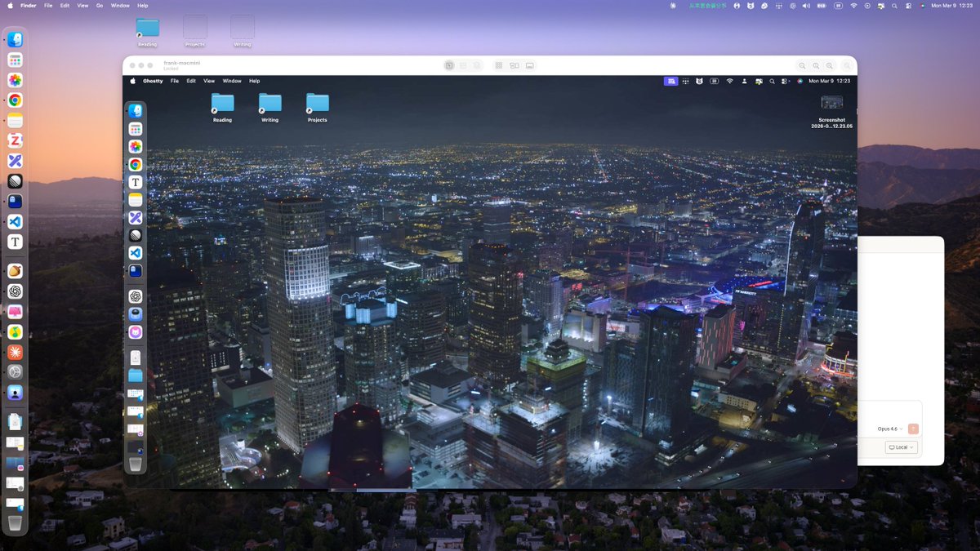Open Notes in the local dock
Image resolution: width=980 pixels, height=551 pixels.
click(x=15, y=121)
